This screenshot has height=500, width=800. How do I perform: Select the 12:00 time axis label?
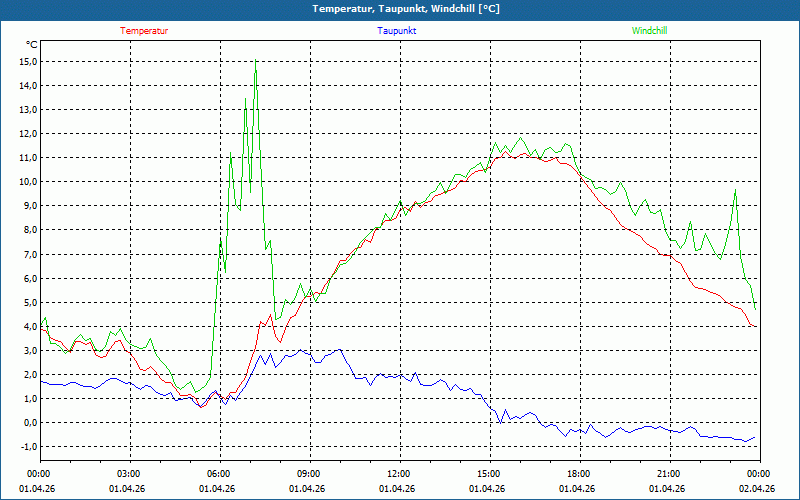[398, 474]
